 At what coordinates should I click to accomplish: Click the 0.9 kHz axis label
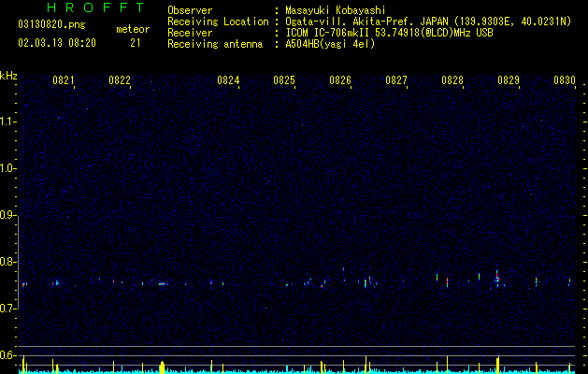pos(8,215)
